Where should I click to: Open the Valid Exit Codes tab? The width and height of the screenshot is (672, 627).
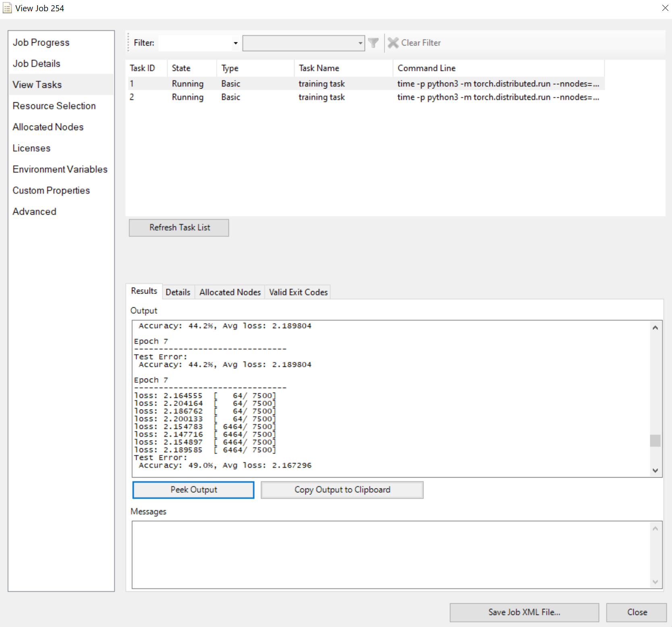pyautogui.click(x=298, y=292)
